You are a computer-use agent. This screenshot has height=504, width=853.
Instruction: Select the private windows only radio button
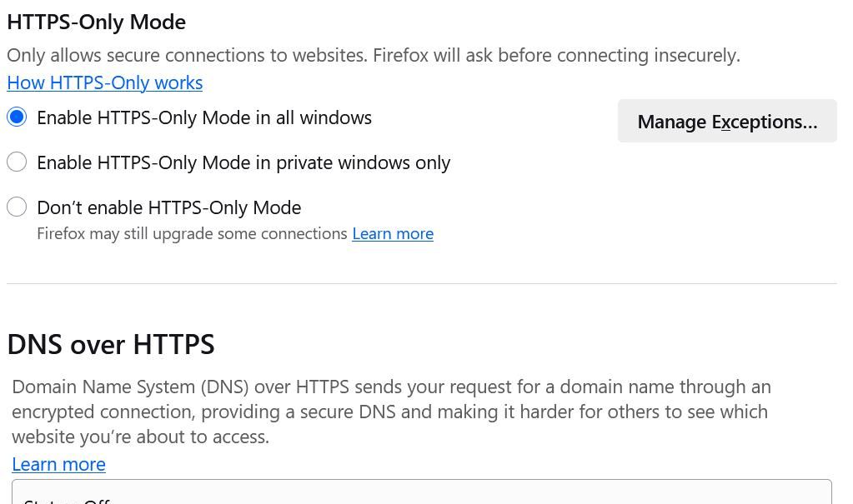click(17, 162)
